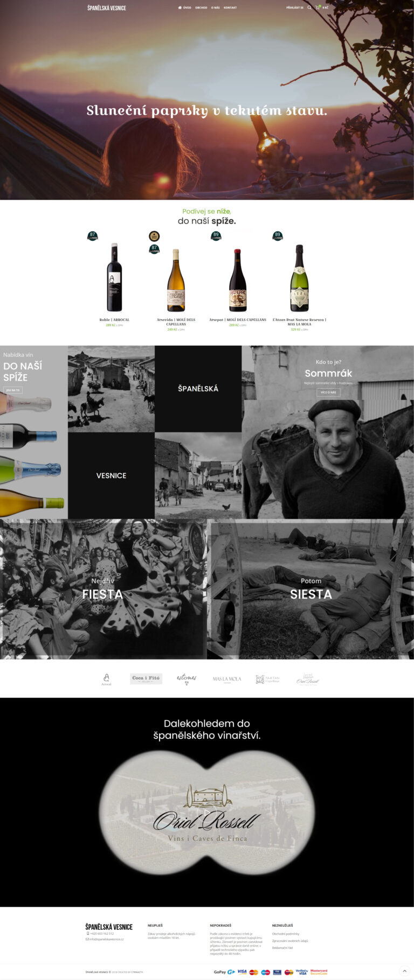This screenshot has height=980, width=414.
Task: Click the PŘIHLÁSIT SE login link
Action: point(295,8)
